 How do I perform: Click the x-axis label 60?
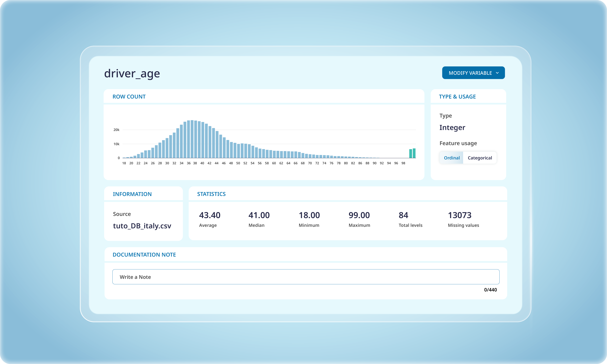point(274,163)
